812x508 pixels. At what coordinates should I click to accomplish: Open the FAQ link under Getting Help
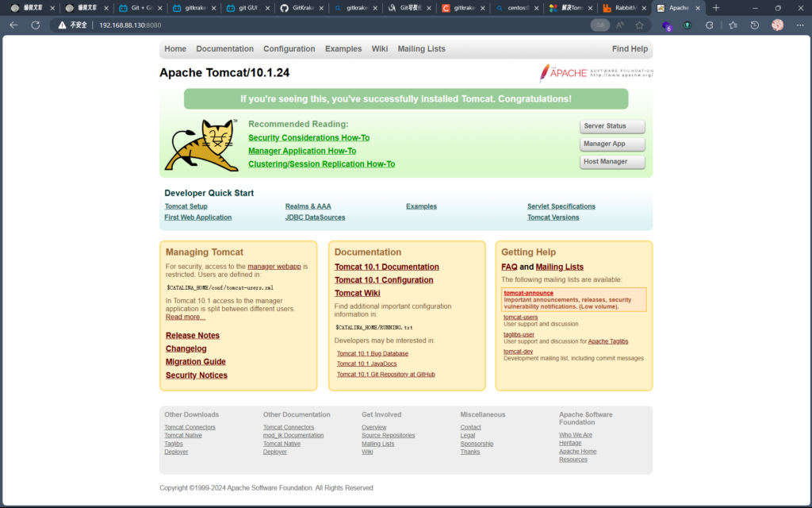pos(509,267)
